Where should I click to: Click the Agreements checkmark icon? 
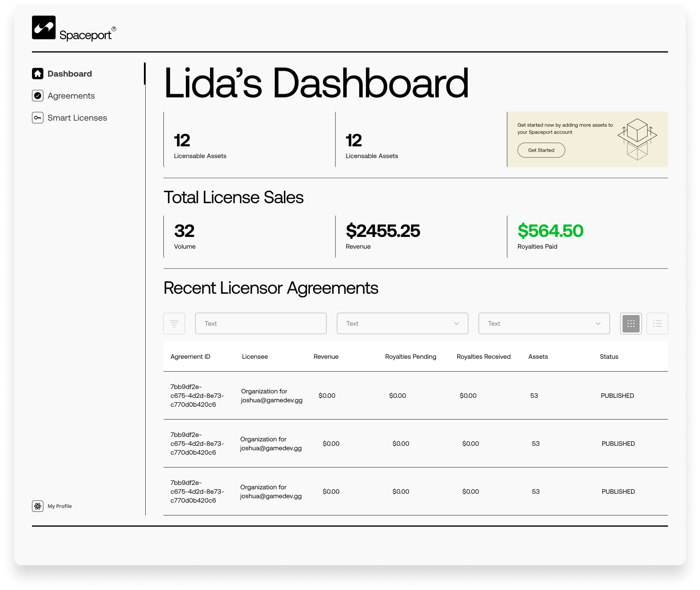pos(38,96)
